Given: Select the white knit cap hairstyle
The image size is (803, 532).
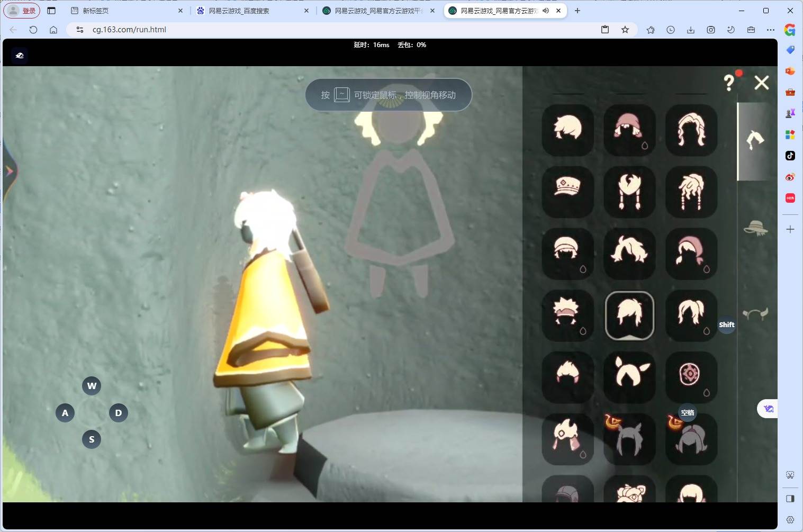Looking at the screenshot, I should click(568, 254).
